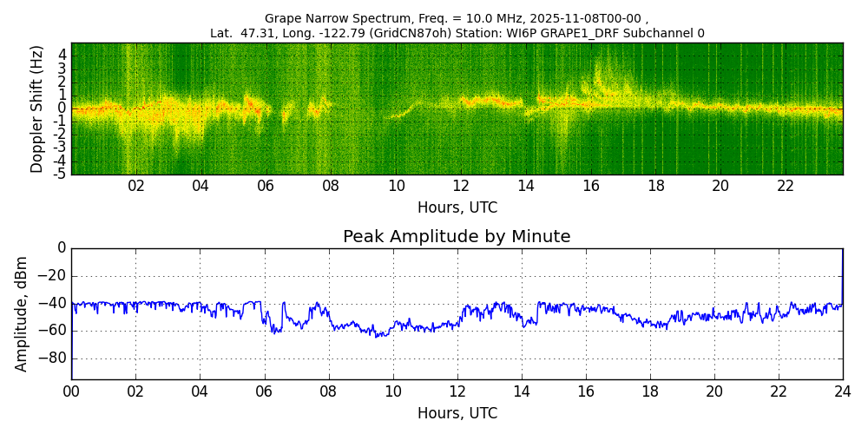Click the 4 Hz Doppler tick label
The width and height of the screenshot is (868, 434).
(x=62, y=54)
